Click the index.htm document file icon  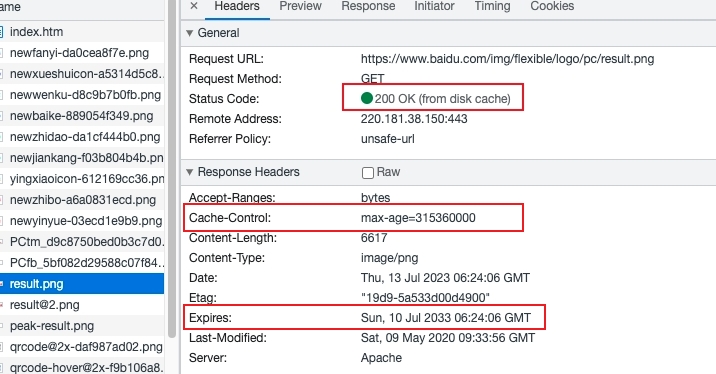pyautogui.click(x=1, y=32)
